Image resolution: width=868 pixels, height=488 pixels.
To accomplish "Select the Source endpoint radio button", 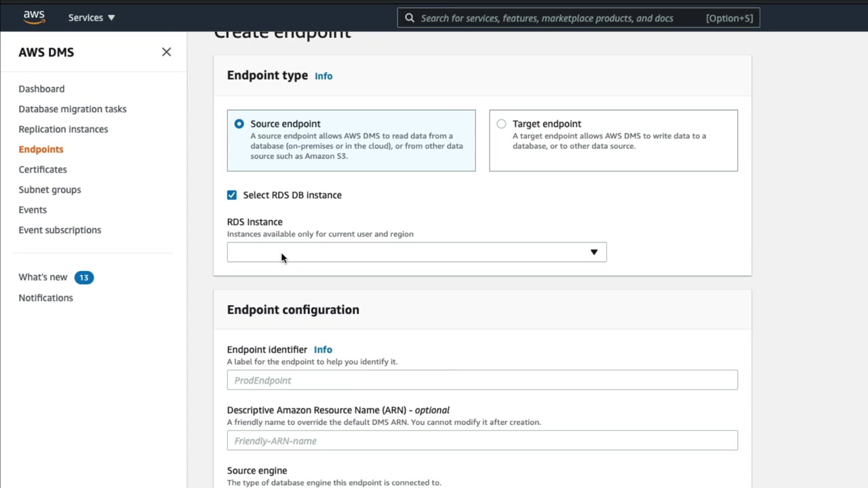I will click(x=239, y=124).
